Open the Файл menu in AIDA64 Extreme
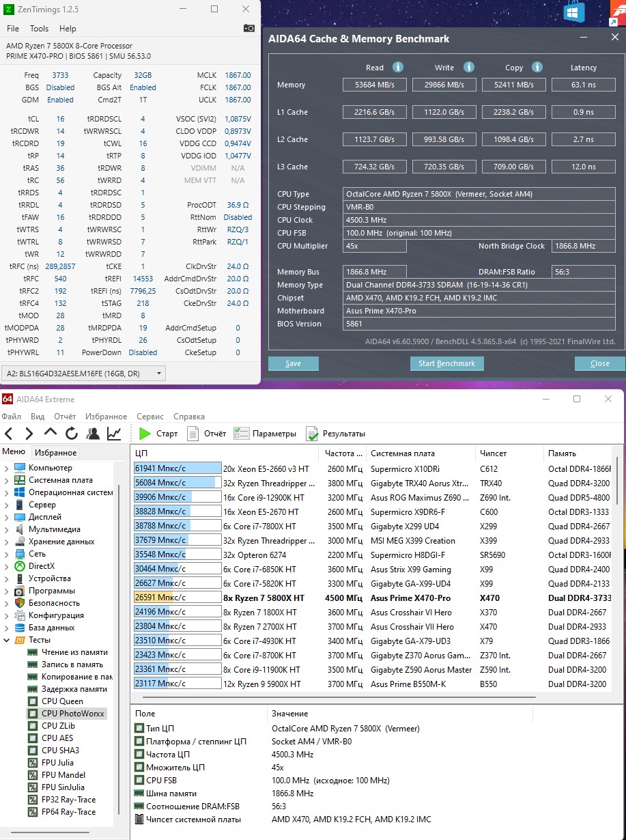This screenshot has width=626, height=840. (x=12, y=416)
